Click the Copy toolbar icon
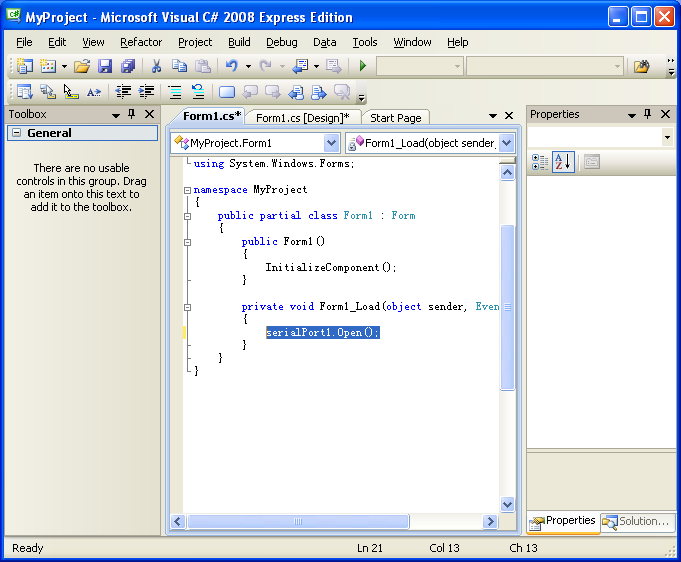Viewport: 681px width, 562px height. 179,66
